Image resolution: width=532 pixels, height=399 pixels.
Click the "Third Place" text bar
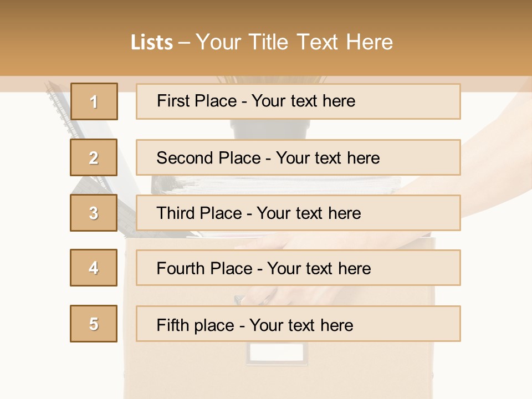coord(298,213)
